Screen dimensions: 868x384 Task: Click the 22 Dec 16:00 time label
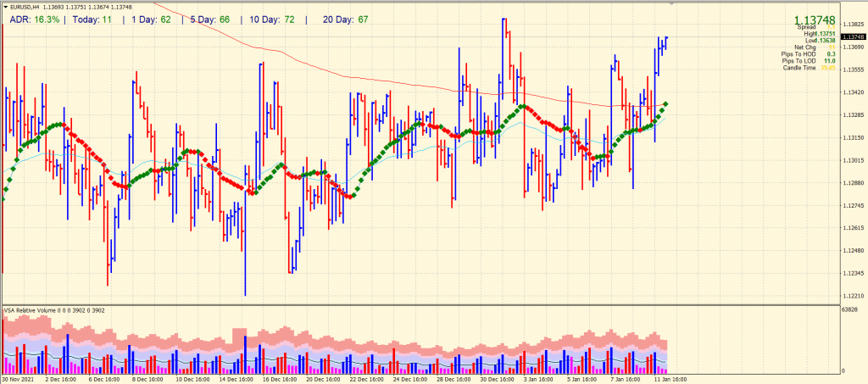point(364,380)
